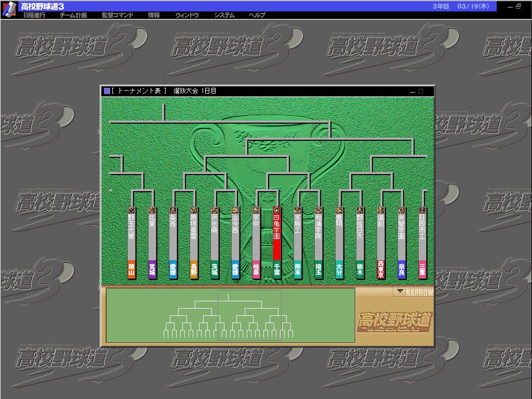Image resolution: width=532 pixels, height=399 pixels.
Task: Click the 和浦学院 team emblem icon
Action: click(x=318, y=210)
